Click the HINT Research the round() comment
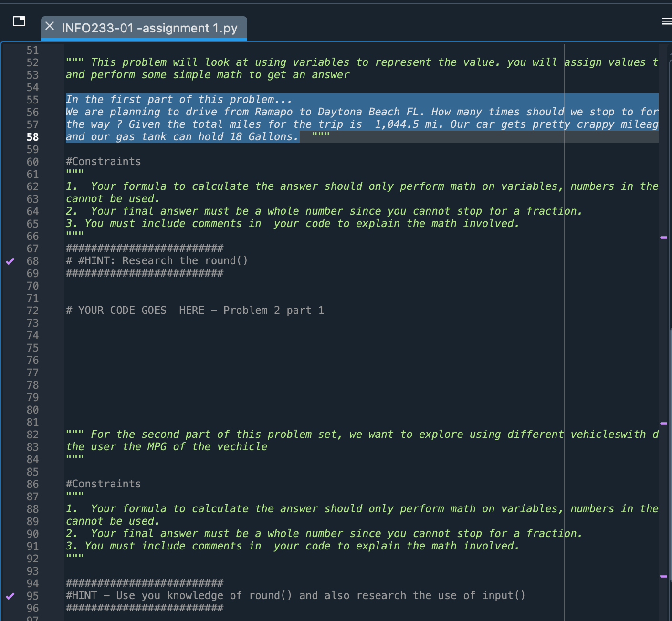 156,261
